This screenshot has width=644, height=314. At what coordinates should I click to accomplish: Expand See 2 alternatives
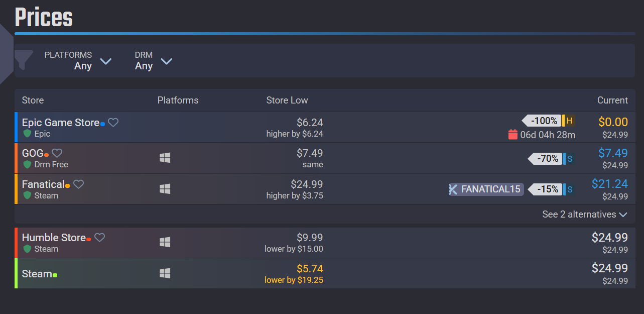[x=585, y=215]
